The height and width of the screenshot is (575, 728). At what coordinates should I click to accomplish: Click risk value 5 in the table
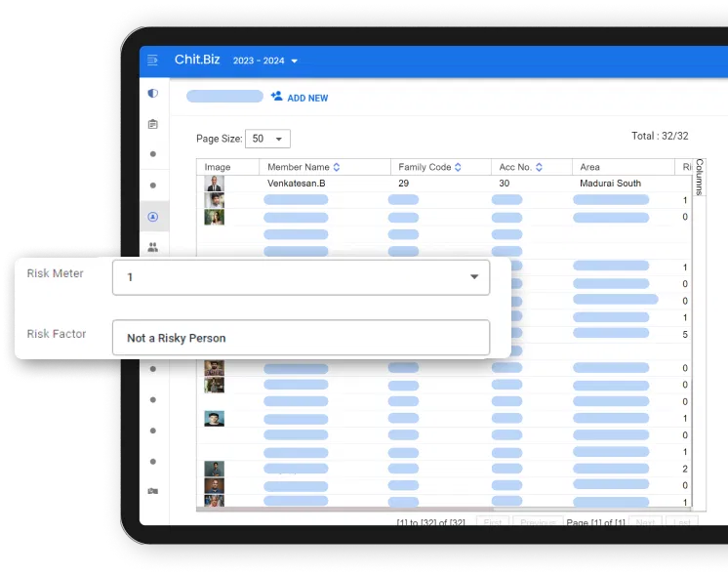coord(685,335)
